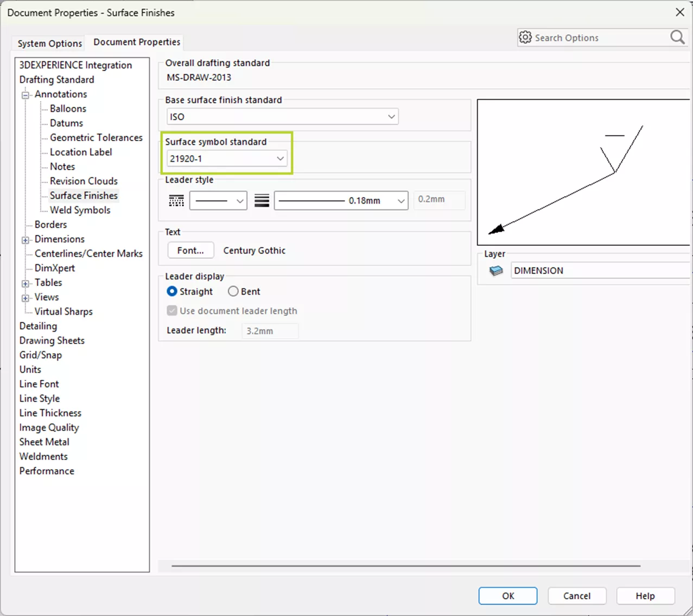Click the Layer stack icon
The width and height of the screenshot is (693, 616).
(495, 271)
